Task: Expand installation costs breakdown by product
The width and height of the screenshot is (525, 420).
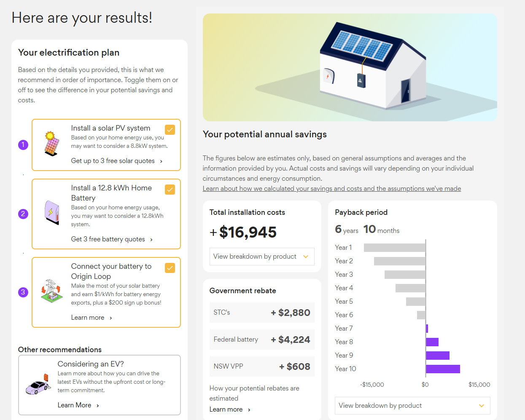Action: [261, 257]
